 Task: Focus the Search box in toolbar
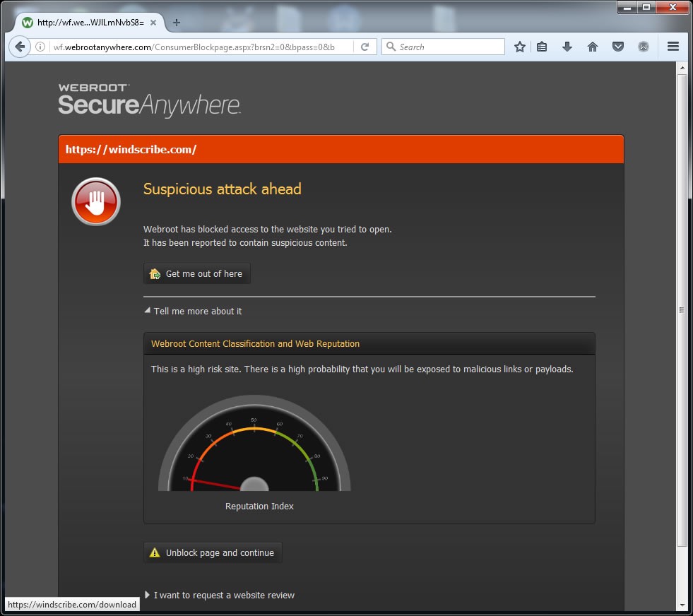[444, 47]
